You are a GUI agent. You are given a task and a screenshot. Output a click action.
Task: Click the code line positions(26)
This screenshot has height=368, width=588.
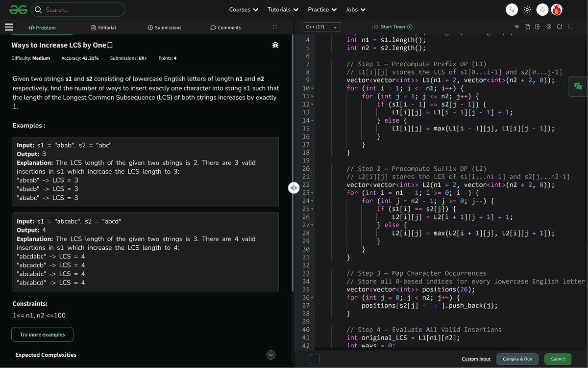411,289
